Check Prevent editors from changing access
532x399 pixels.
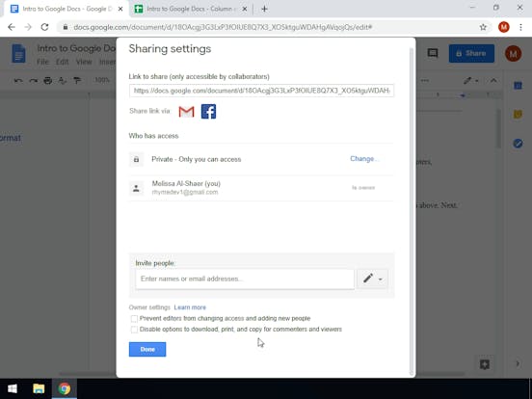click(134, 319)
